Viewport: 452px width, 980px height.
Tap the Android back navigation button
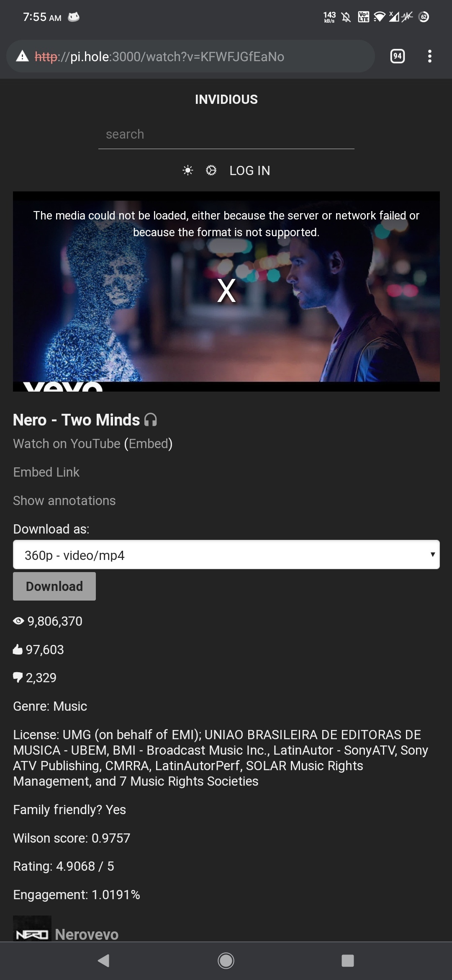103,960
